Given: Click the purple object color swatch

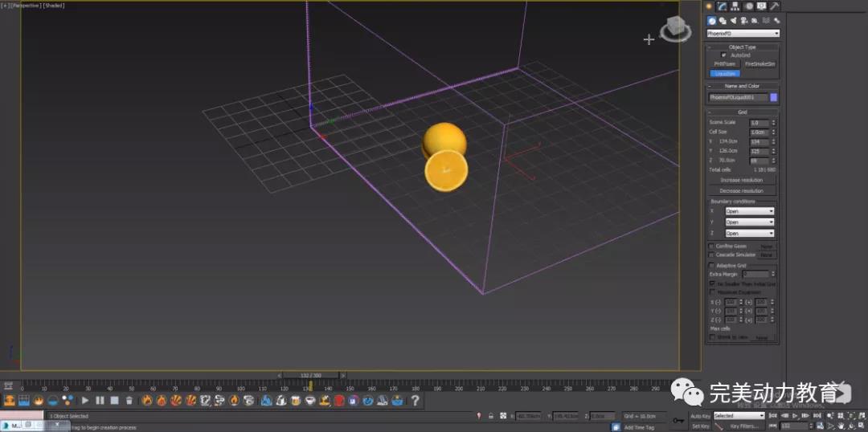Looking at the screenshot, I should pos(773,97).
